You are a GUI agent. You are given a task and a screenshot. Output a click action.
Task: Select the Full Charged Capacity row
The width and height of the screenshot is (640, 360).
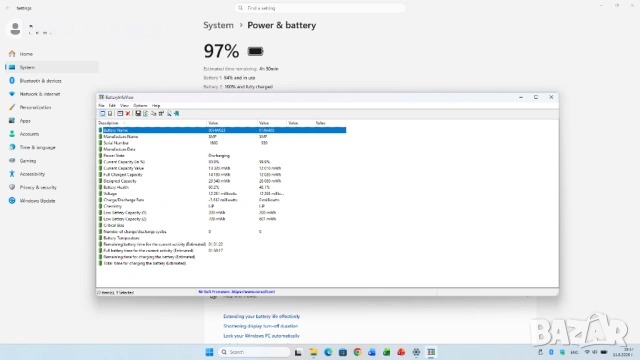tap(222, 175)
